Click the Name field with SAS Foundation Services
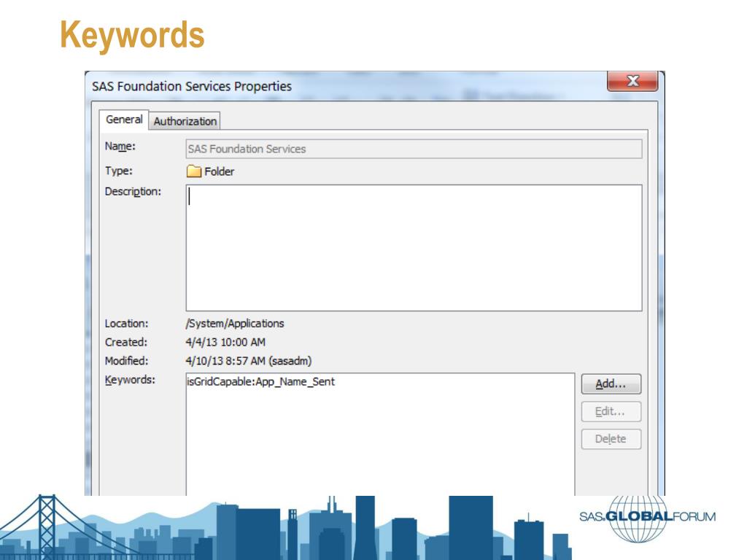Screen dimensions: 747x560 coord(414,149)
